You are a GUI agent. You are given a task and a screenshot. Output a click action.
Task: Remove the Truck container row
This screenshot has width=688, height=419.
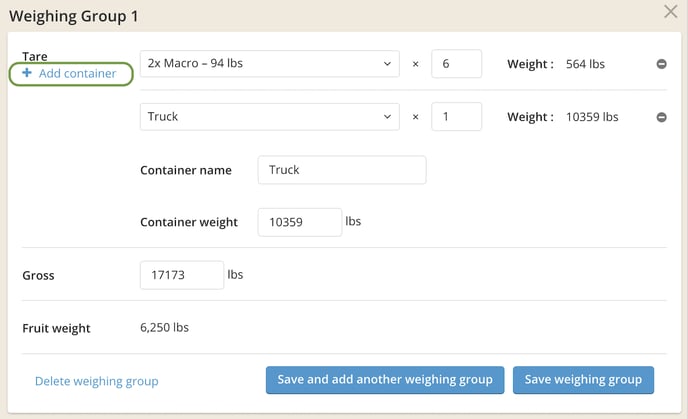[661, 117]
